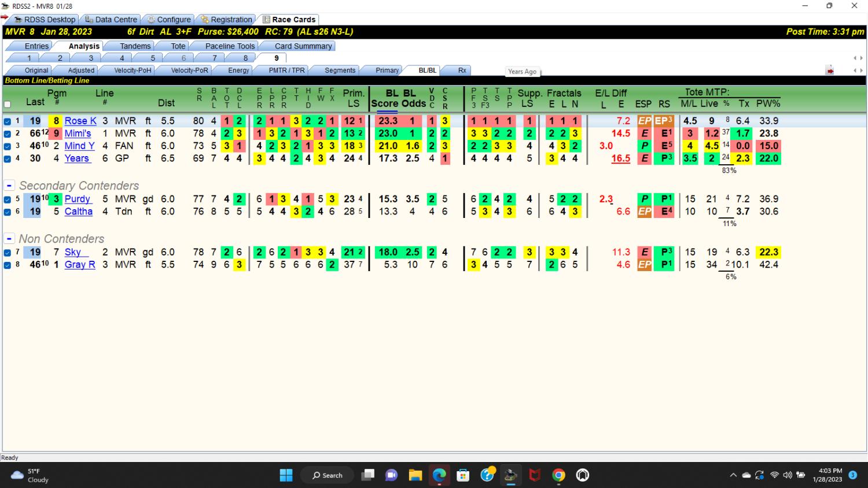Uncheck row 8 Gray R checkbox
This screenshot has height=488, width=868.
click(8, 265)
